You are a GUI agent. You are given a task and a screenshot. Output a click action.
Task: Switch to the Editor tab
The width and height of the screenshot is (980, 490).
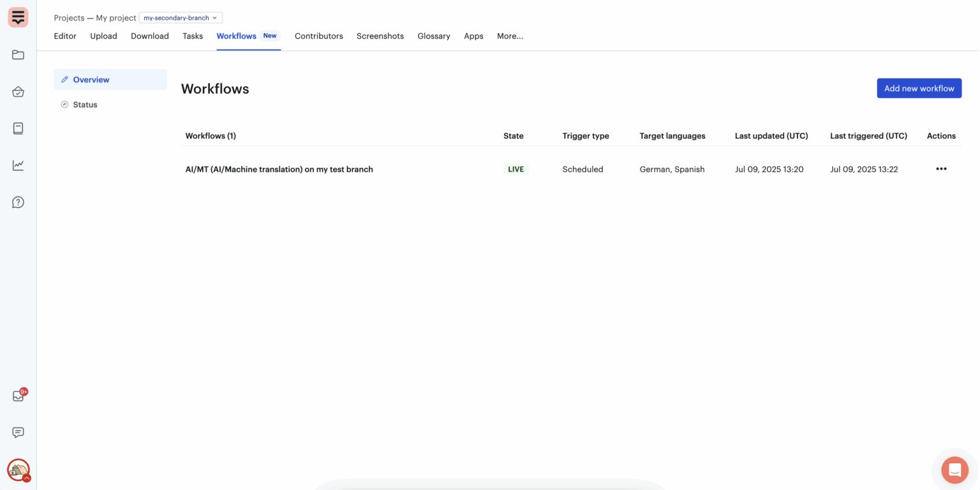pyautogui.click(x=65, y=36)
